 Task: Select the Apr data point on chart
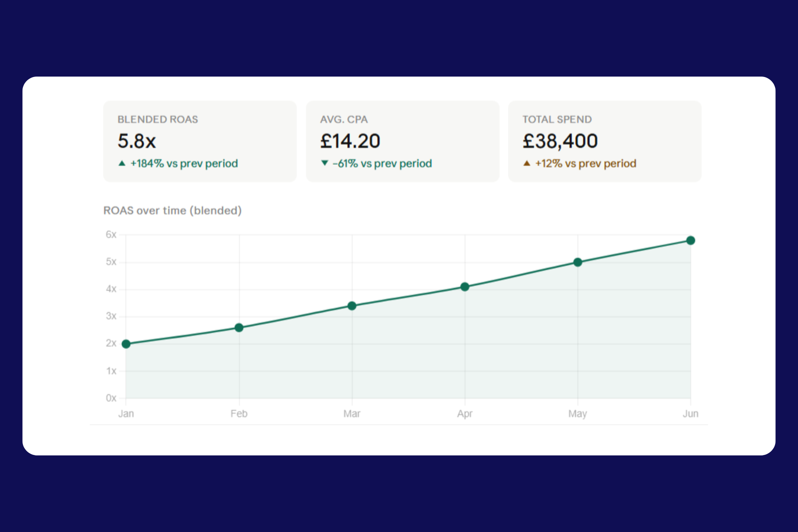(465, 287)
